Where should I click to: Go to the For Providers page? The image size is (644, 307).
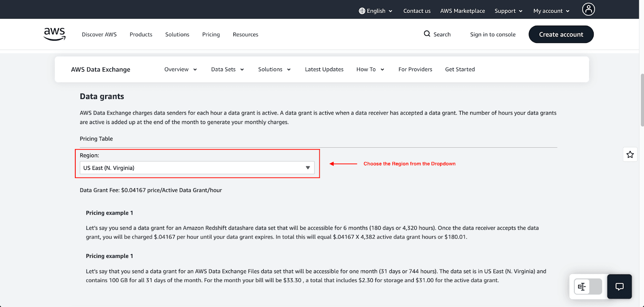pos(415,69)
